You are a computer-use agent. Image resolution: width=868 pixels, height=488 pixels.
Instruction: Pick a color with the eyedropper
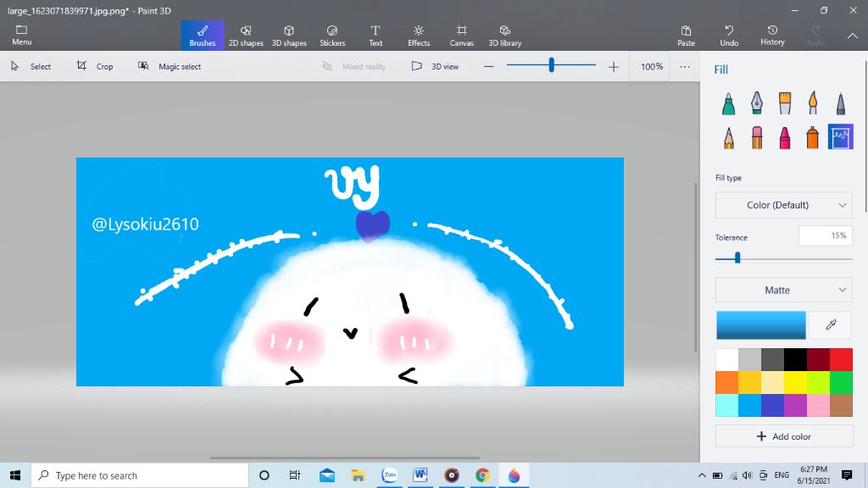831,324
